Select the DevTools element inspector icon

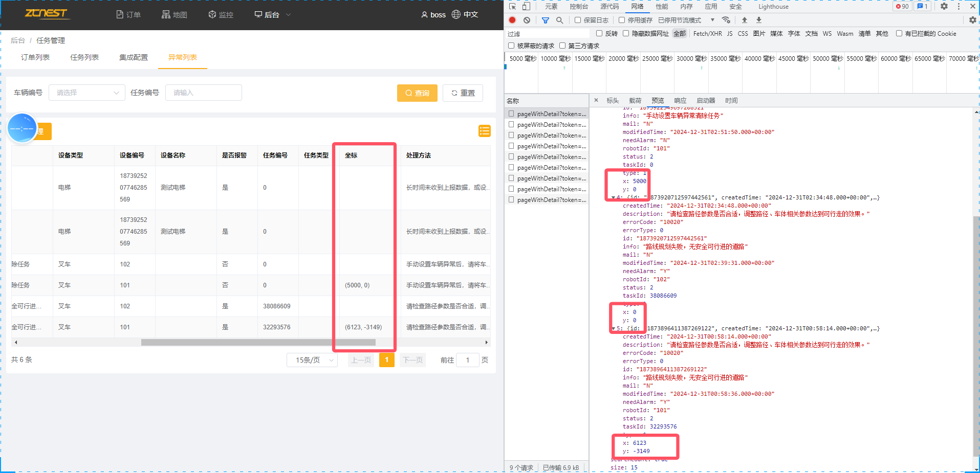[512, 6]
